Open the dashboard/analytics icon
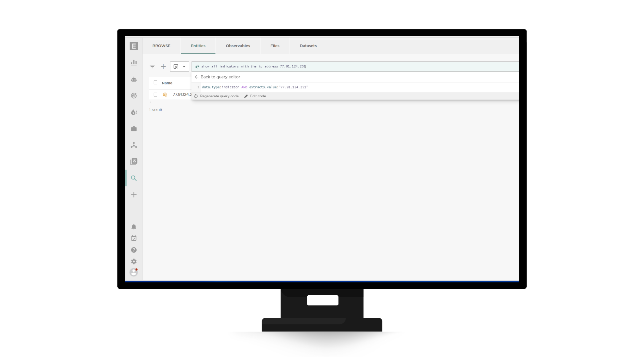The height and width of the screenshot is (362, 644). point(133,62)
